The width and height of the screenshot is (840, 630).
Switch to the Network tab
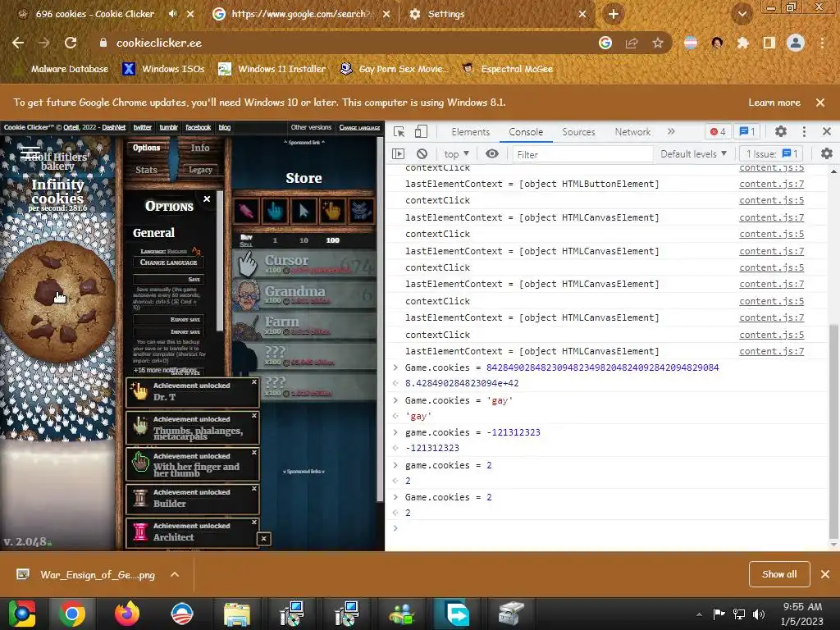[x=632, y=132]
